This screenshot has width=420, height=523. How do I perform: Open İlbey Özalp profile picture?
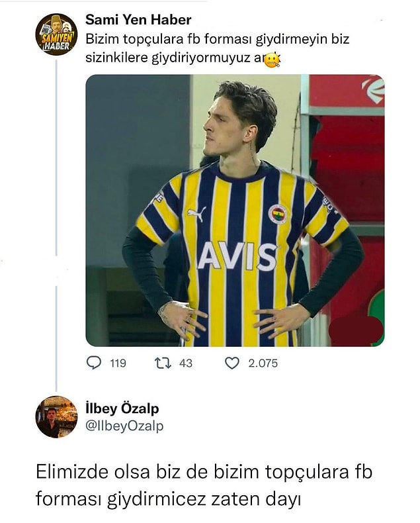coord(56,417)
